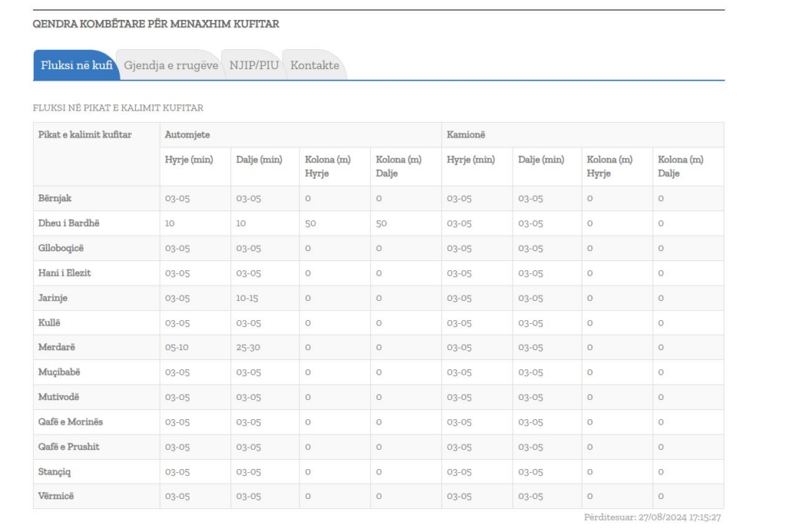This screenshot has width=786, height=532.
Task: Select the Bërnjak row label
Action: (x=54, y=198)
